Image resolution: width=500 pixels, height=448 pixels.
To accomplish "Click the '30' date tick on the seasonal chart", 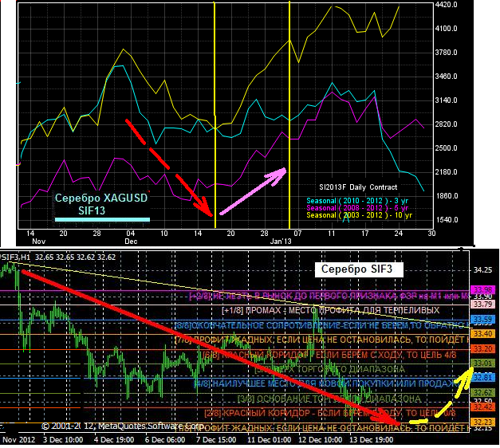I will click(x=431, y=234).
